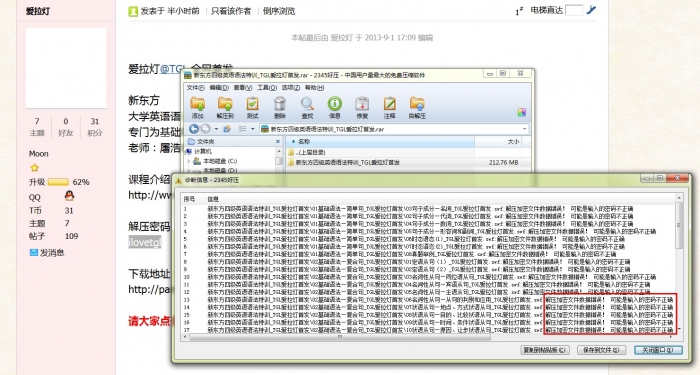
Task: Click the blue back arrow in the archive window
Action: [x=194, y=129]
